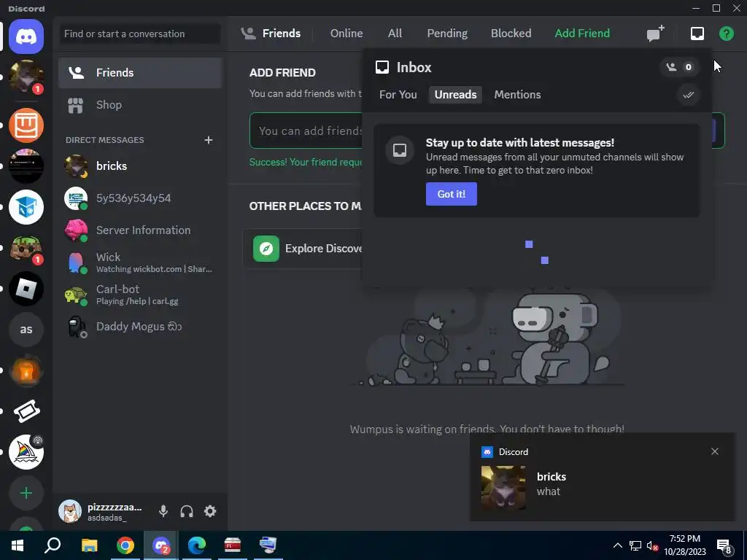The height and width of the screenshot is (560, 747).
Task: View pending friend requests count in Inbox
Action: click(x=679, y=67)
